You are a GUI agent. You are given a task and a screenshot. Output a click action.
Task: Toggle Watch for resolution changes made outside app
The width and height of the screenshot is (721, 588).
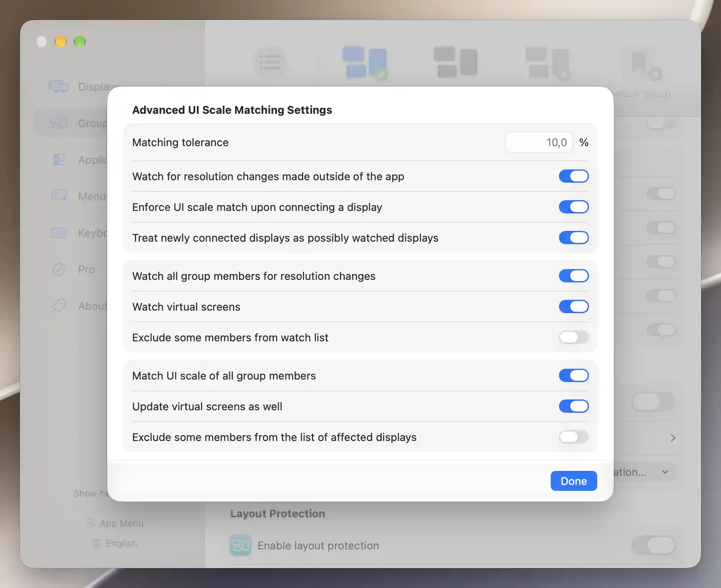click(574, 176)
